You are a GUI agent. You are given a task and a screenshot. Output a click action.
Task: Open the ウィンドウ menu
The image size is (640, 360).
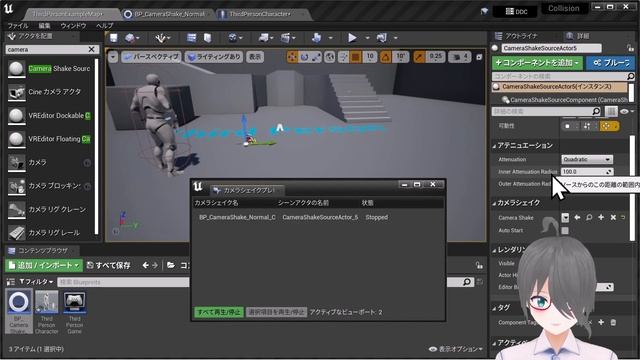coord(73,25)
